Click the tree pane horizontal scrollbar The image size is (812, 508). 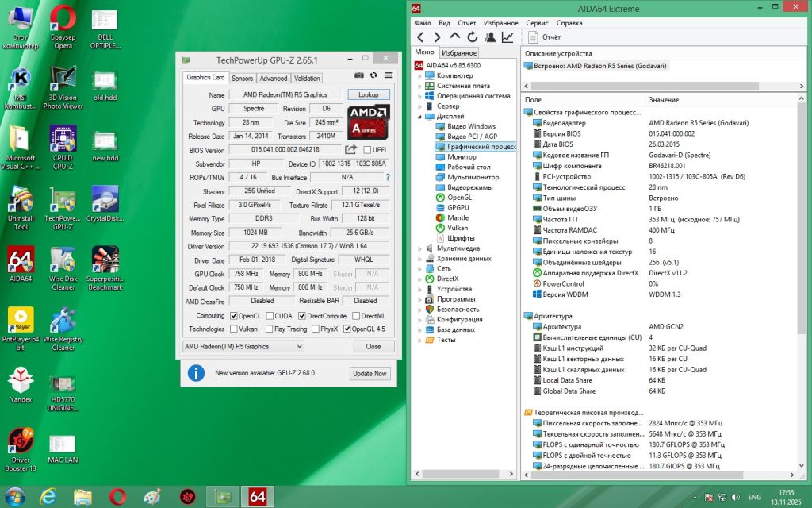tap(459, 474)
